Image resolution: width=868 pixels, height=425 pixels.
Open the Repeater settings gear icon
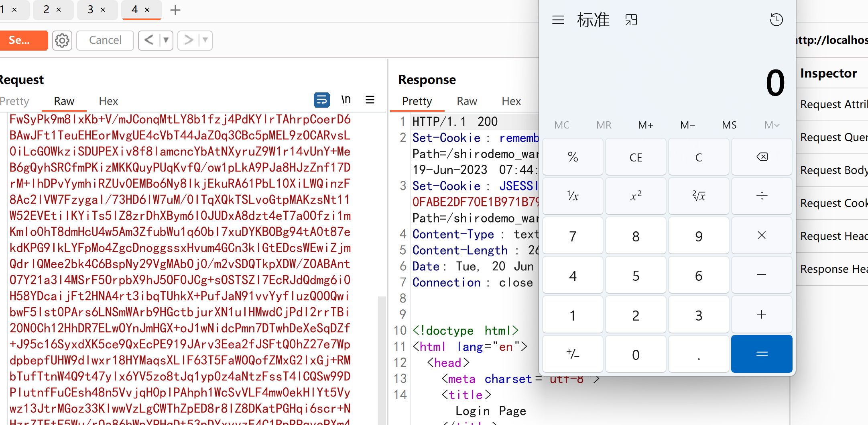click(x=62, y=41)
